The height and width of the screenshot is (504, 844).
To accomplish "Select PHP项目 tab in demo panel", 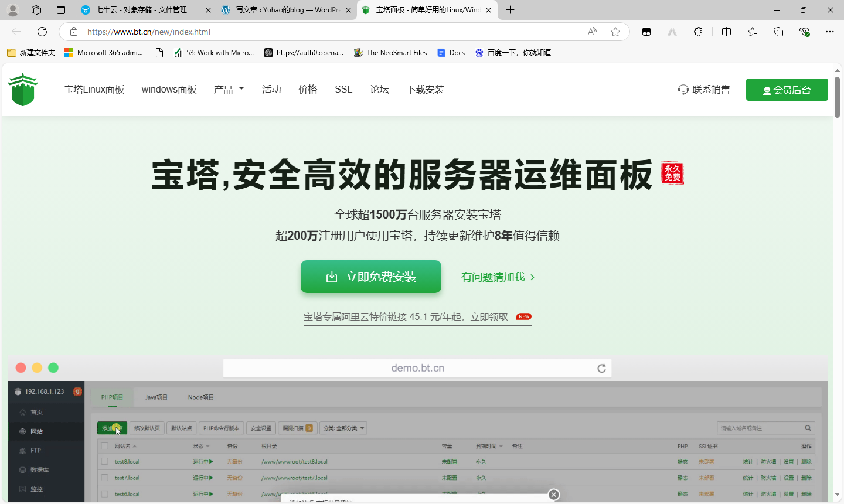I will (113, 397).
